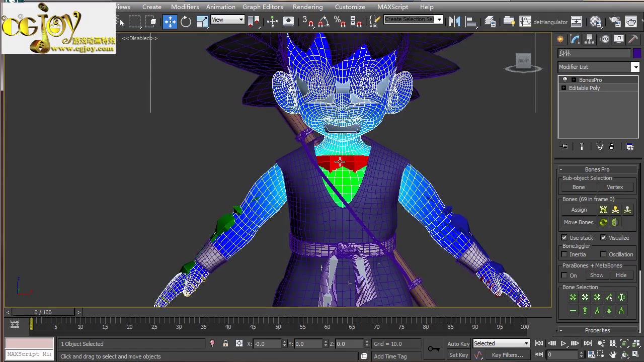Viewport: 644px width, 362px height.
Task: Click the Pin Stack icon
Action: pos(564,147)
